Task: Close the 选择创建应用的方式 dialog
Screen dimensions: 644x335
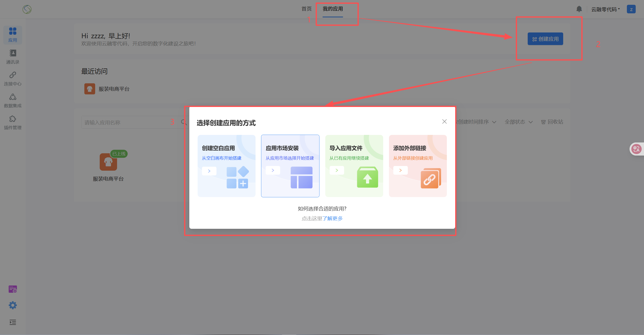Action: [444, 122]
